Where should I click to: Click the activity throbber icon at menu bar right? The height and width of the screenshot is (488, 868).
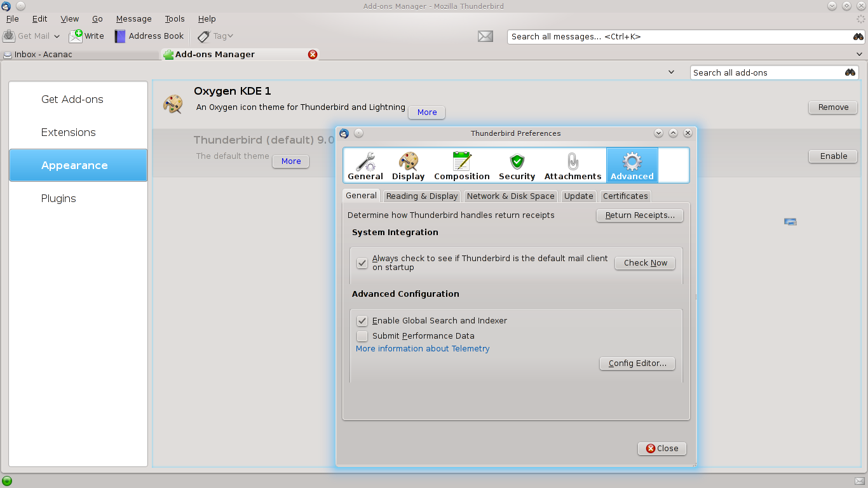[861, 19]
